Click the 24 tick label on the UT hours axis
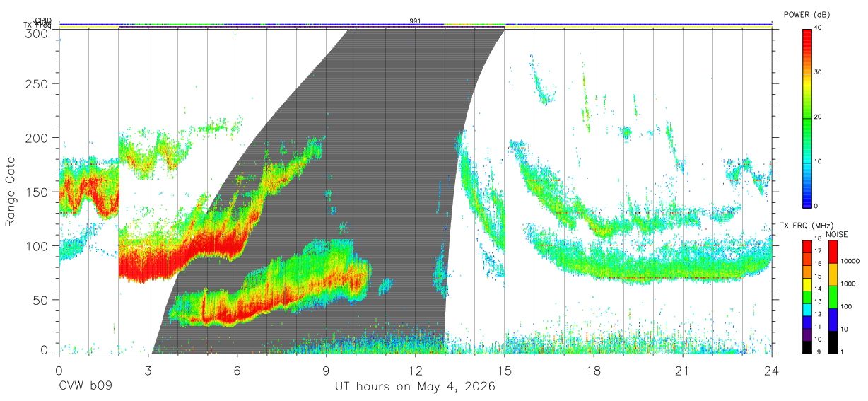The height and width of the screenshot is (401, 868). [x=772, y=370]
